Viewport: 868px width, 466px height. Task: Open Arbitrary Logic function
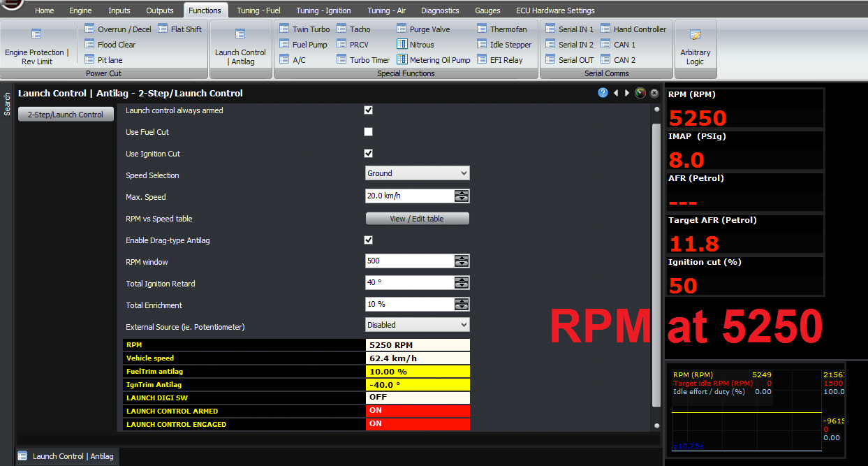(695, 47)
